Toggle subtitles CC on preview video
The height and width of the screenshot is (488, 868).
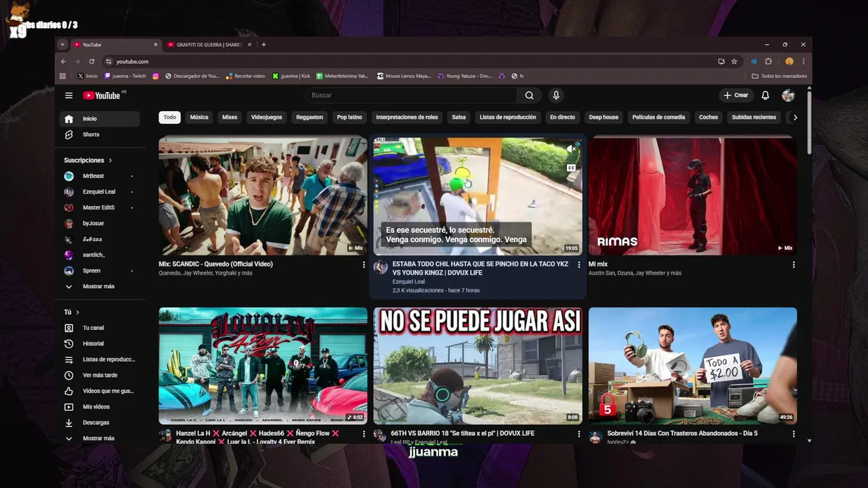click(x=571, y=167)
